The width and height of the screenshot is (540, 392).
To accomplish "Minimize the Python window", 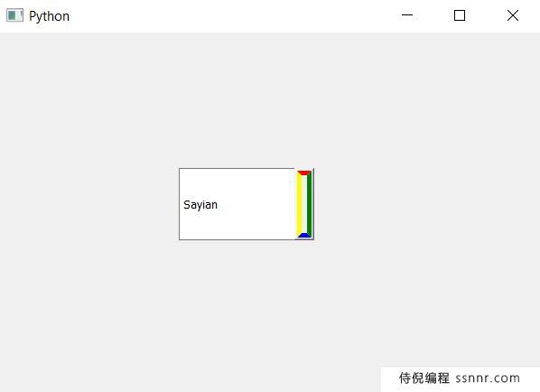I will click(407, 15).
